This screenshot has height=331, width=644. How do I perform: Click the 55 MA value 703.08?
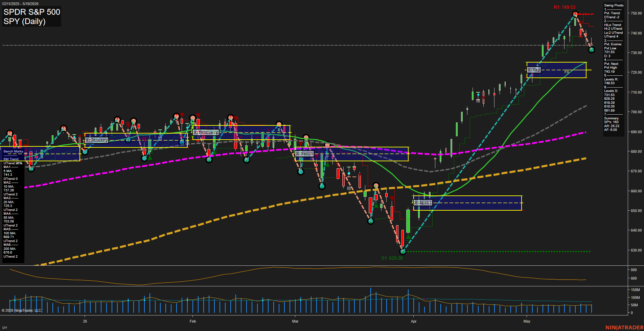click(9, 221)
